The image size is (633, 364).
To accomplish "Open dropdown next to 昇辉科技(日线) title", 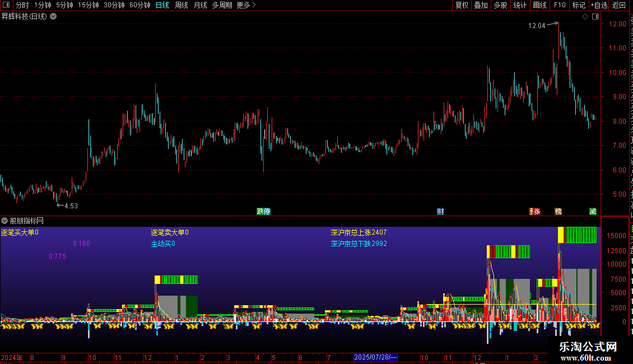I will click(53, 17).
